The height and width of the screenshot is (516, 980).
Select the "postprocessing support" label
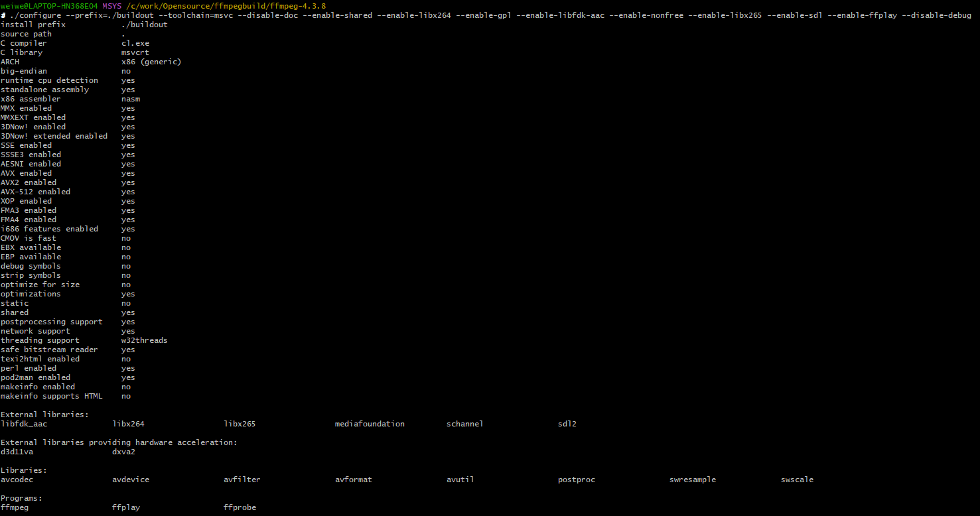coord(52,322)
